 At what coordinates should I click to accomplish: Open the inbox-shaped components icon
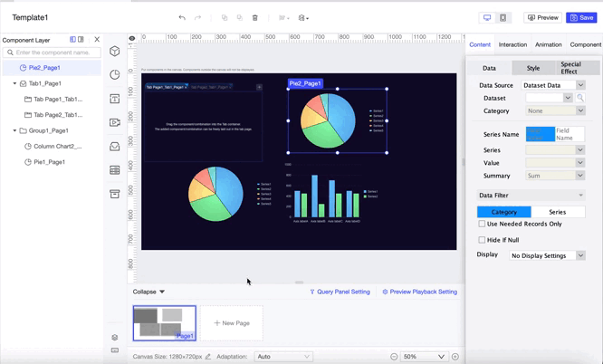coord(115,146)
